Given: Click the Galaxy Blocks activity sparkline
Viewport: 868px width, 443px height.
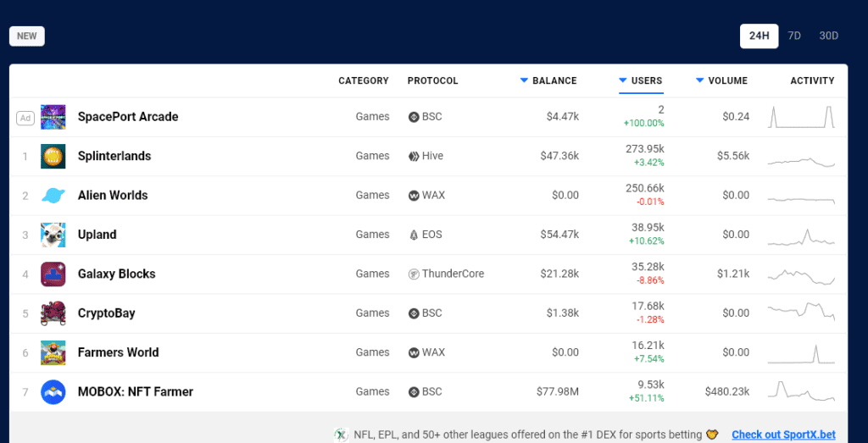Looking at the screenshot, I should point(801,276).
